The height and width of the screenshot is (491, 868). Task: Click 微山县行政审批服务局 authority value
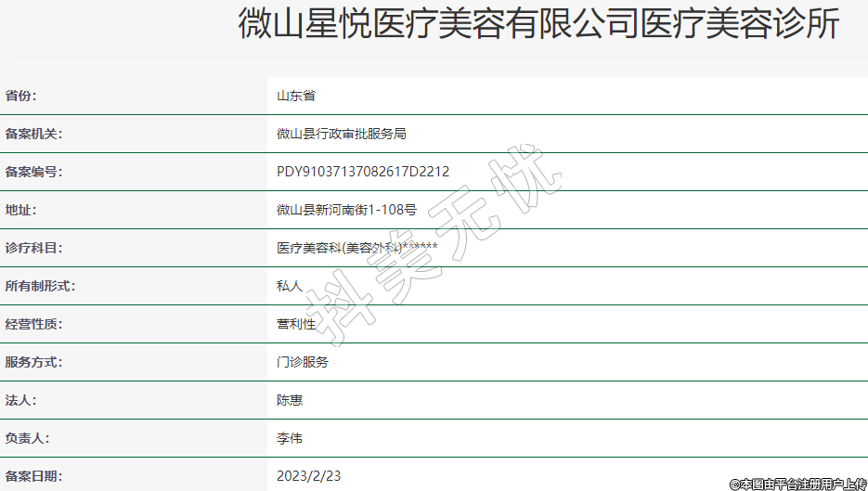tap(342, 134)
